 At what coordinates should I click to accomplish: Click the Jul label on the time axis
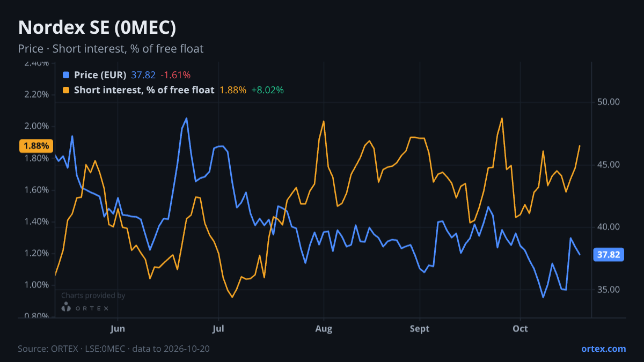(x=218, y=329)
